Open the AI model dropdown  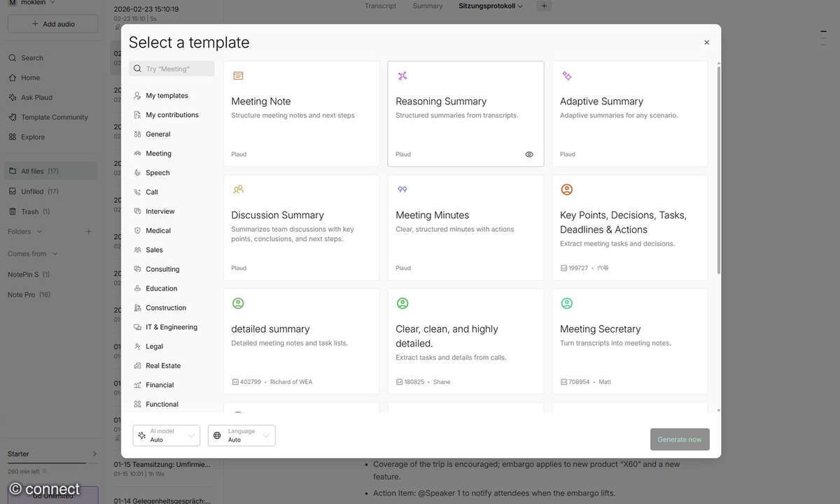tap(166, 433)
